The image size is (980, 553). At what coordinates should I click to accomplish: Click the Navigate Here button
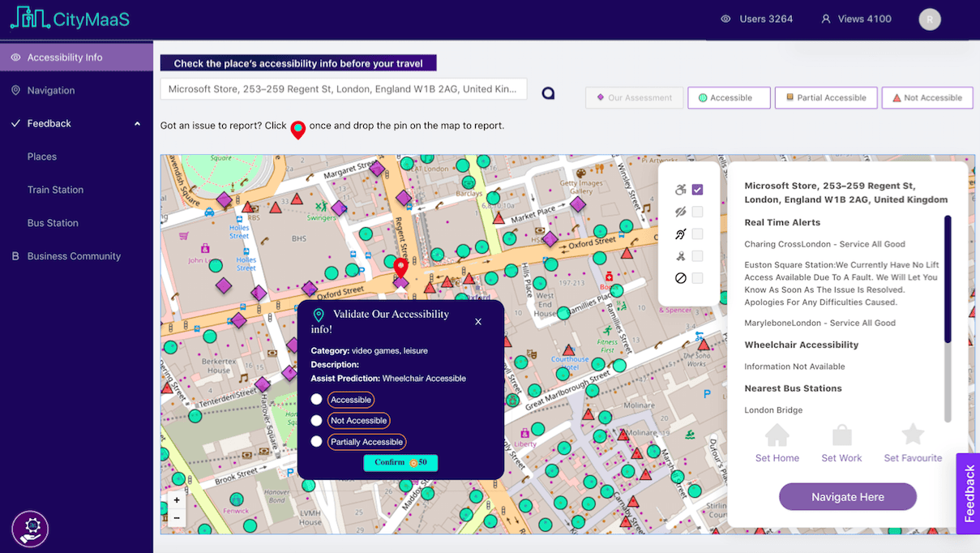[848, 497]
